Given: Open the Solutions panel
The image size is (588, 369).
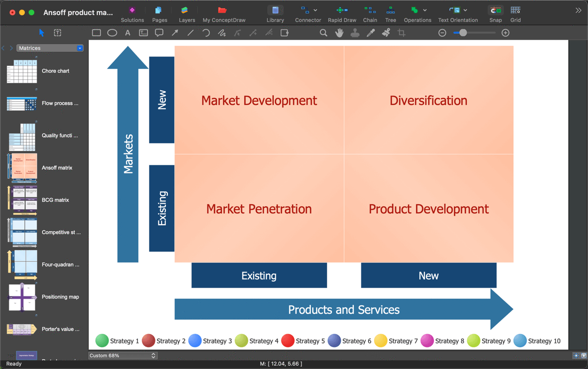Looking at the screenshot, I should 132,13.
